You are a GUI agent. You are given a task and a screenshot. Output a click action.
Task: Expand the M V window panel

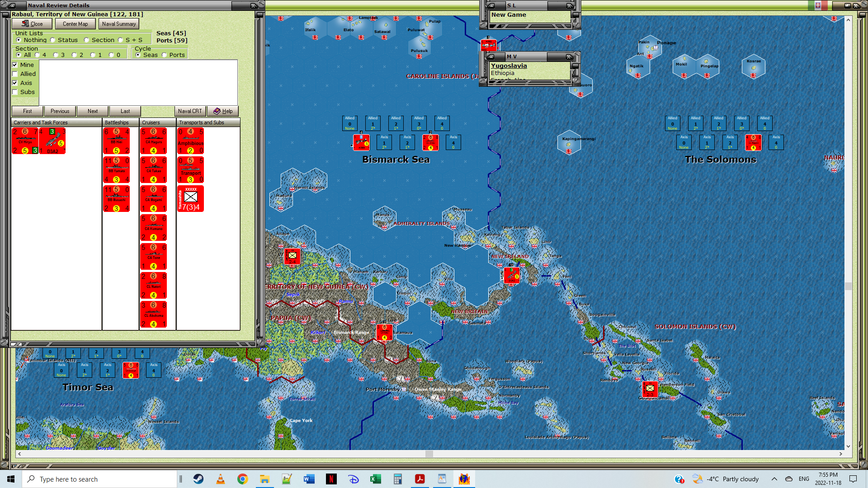pyautogui.click(x=491, y=57)
